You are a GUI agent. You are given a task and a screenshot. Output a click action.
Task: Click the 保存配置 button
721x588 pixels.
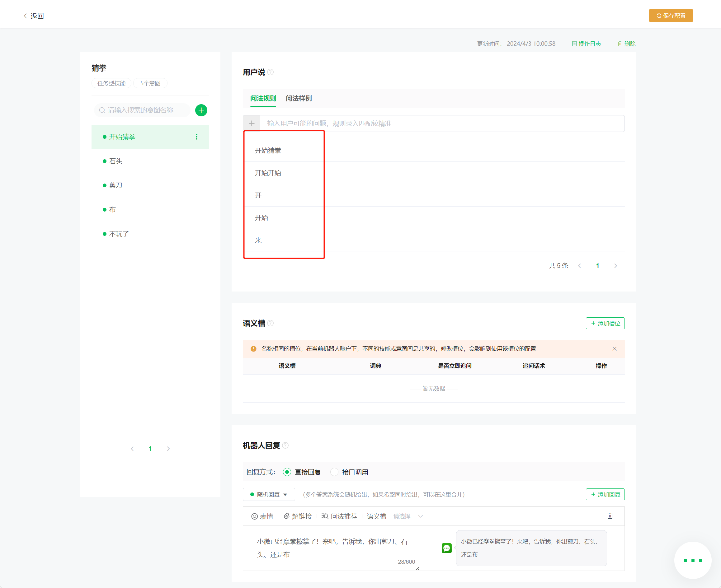pos(671,16)
